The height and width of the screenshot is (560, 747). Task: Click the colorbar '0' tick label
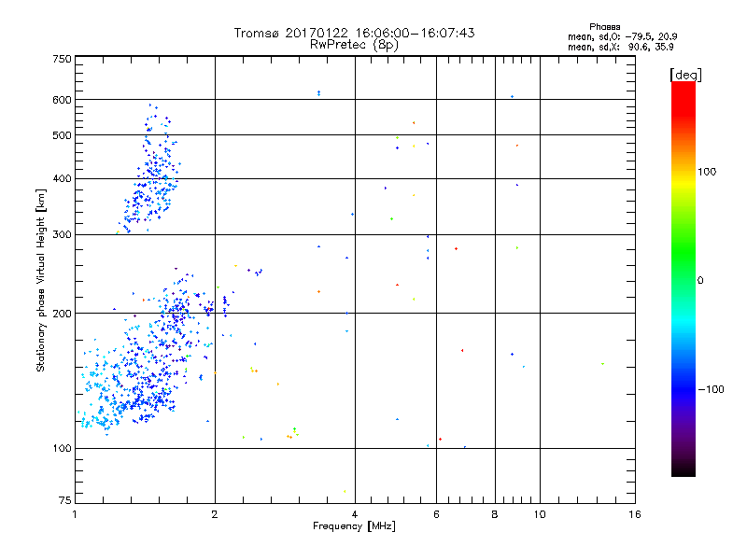tap(700, 281)
